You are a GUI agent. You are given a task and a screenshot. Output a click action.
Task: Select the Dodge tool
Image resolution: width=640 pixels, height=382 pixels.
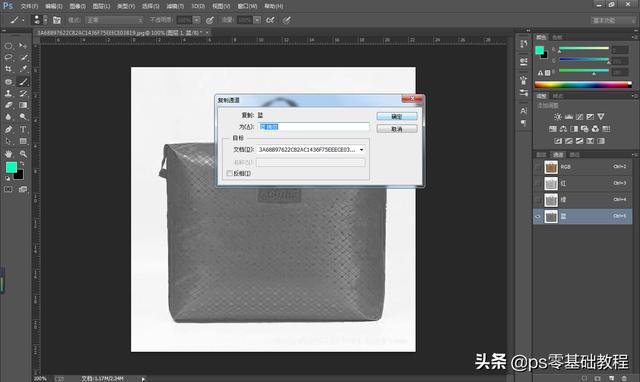coord(23,117)
